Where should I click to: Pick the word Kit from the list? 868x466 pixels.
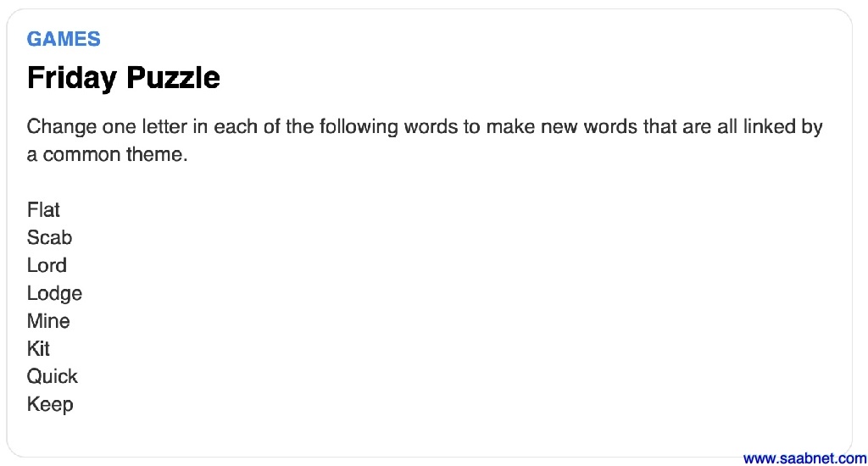[x=38, y=348]
